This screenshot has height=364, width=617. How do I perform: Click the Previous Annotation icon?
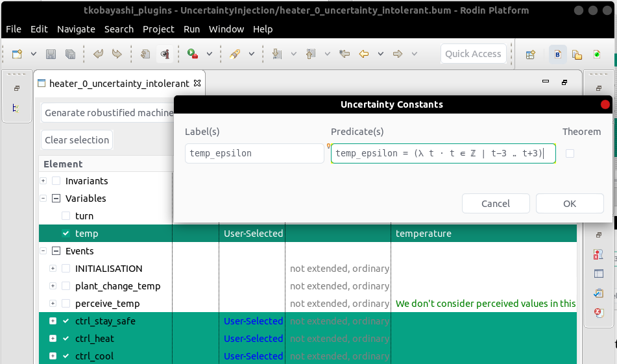click(x=311, y=54)
